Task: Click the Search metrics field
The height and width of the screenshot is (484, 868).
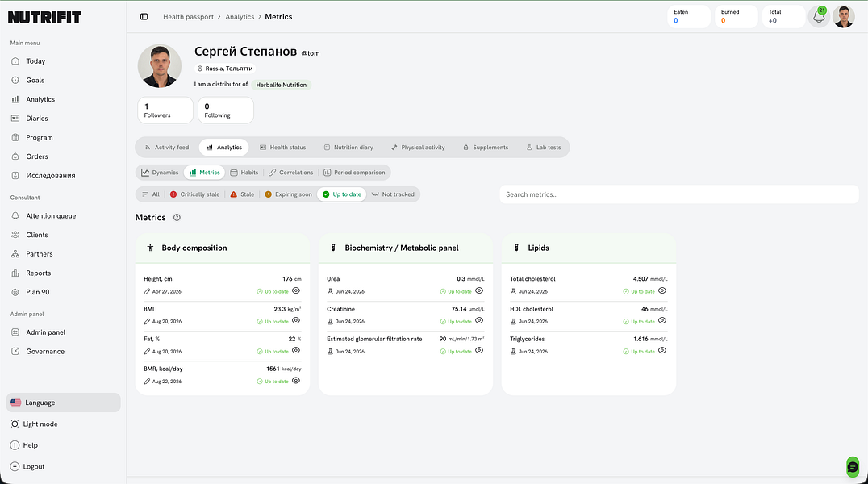Action: point(679,194)
